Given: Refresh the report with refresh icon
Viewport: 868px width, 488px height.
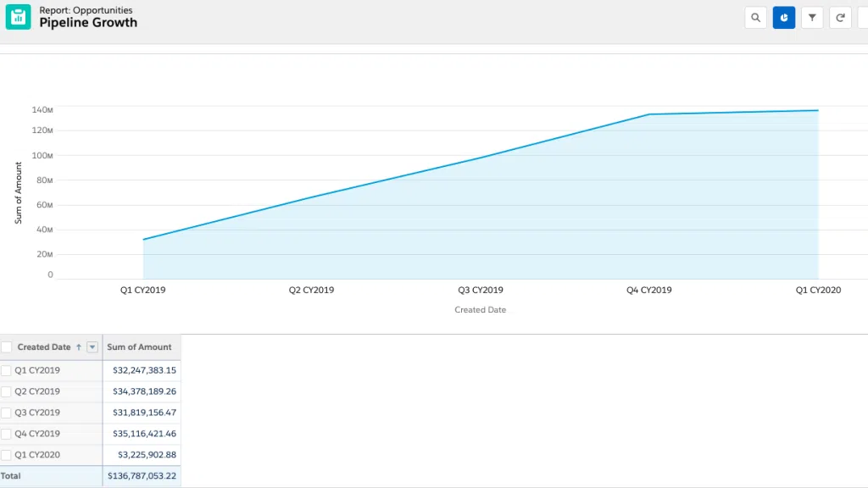Looking at the screenshot, I should pos(840,18).
